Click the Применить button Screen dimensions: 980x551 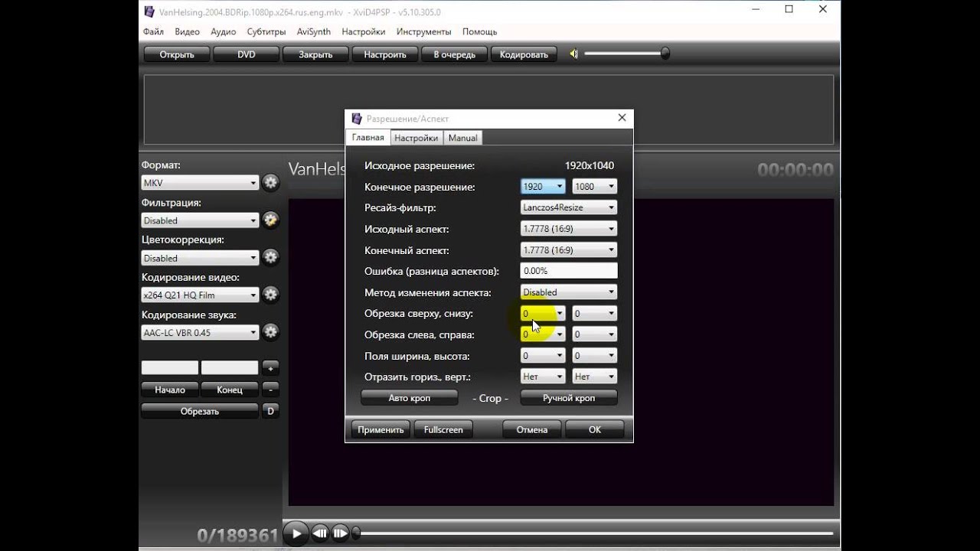[x=381, y=429]
